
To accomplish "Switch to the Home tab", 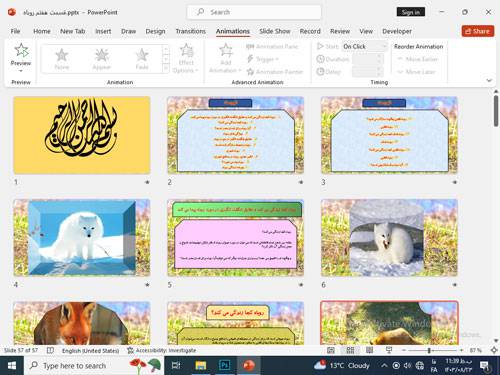I will pos(42,31).
